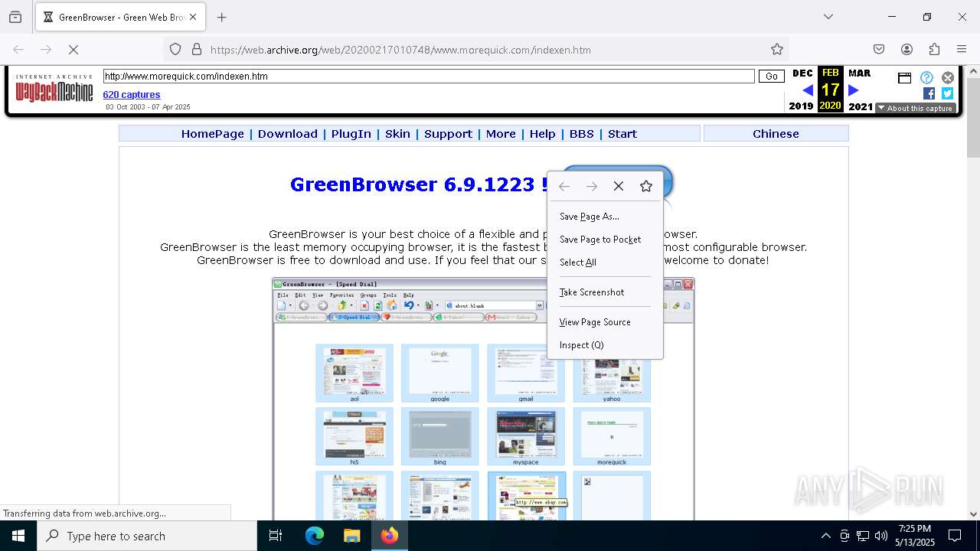Open the volume control in the tray
The image size is (980, 551).
[881, 536]
